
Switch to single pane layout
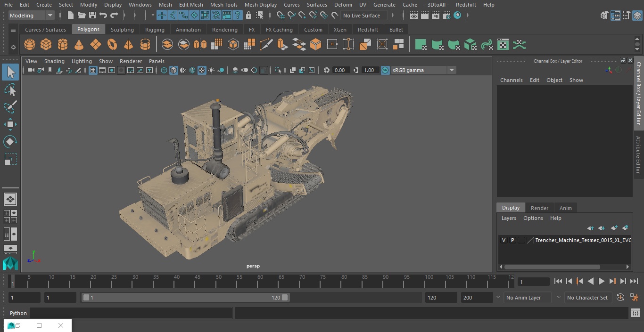tap(10, 199)
